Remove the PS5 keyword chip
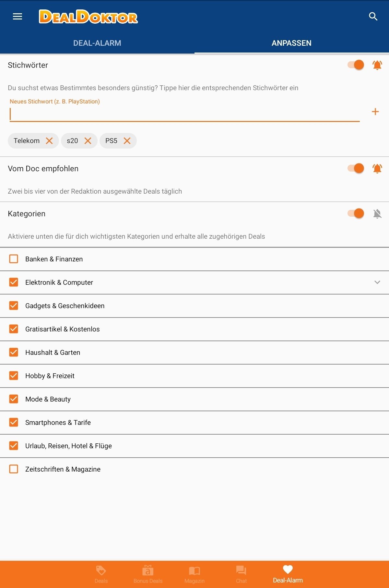 click(127, 141)
